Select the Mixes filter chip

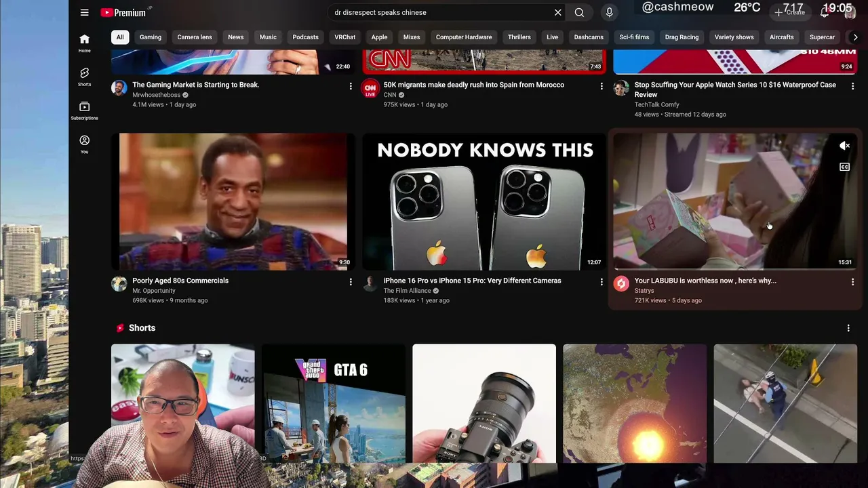coord(412,37)
